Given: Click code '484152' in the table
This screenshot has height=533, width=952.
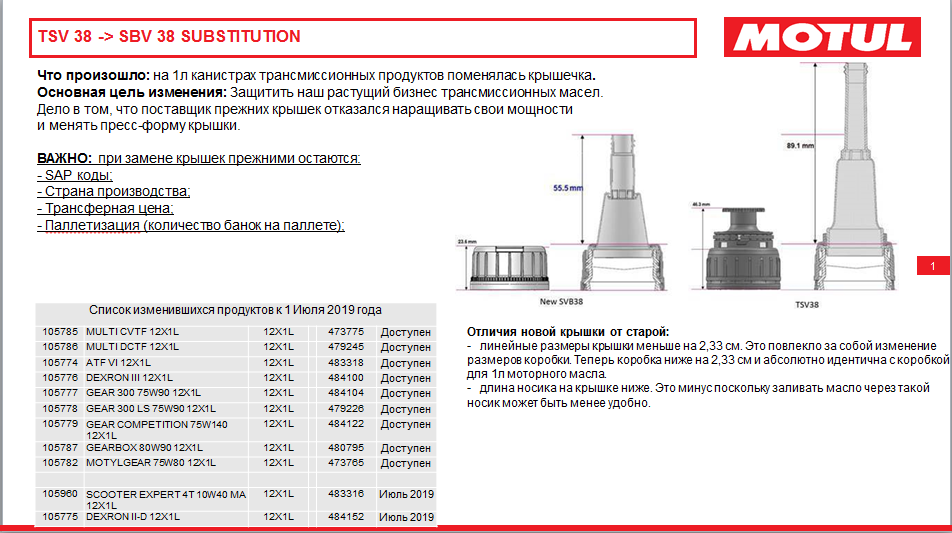Looking at the screenshot, I should 346,517.
